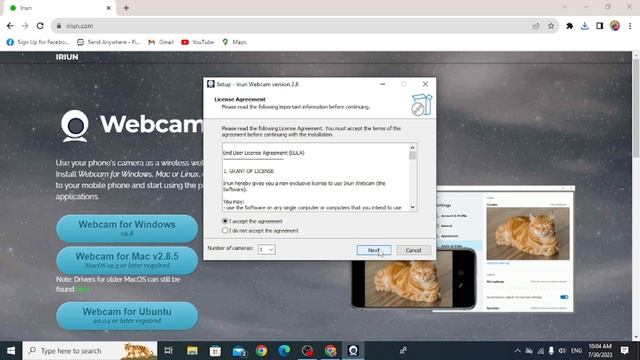640x360 pixels.
Task: Open the Chrome three-dot menu
Action: 630,26
